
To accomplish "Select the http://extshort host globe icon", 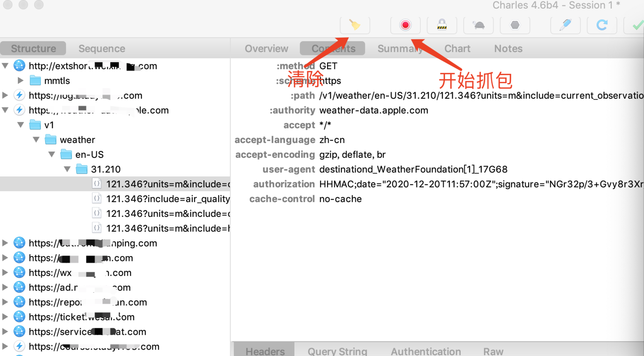I will click(19, 66).
